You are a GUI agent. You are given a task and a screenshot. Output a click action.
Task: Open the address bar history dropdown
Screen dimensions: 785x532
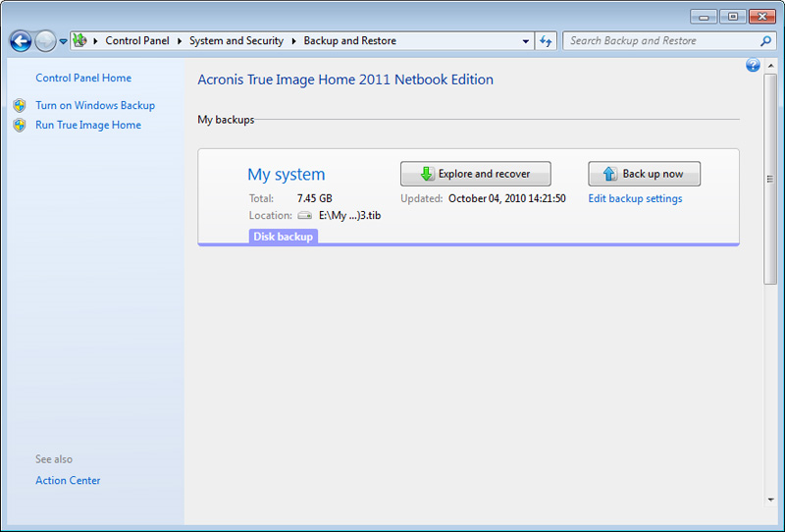pos(526,41)
